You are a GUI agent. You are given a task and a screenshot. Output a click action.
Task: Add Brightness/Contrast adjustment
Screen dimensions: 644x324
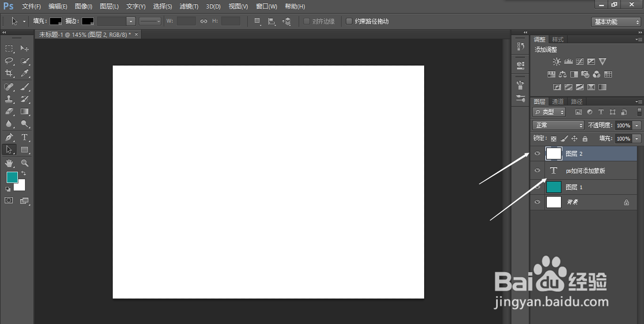tap(557, 62)
